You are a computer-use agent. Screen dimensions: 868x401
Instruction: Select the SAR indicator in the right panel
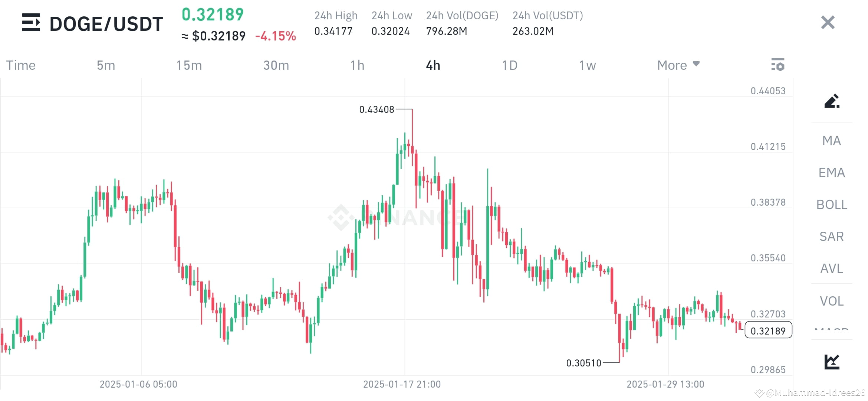click(831, 237)
